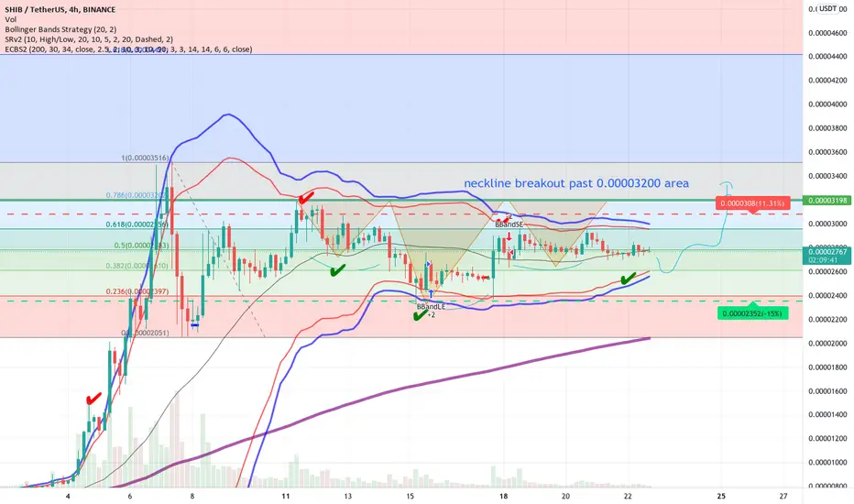The image size is (854, 504).
Task: Click the 0.00003600 price axis label
Action: (x=827, y=152)
